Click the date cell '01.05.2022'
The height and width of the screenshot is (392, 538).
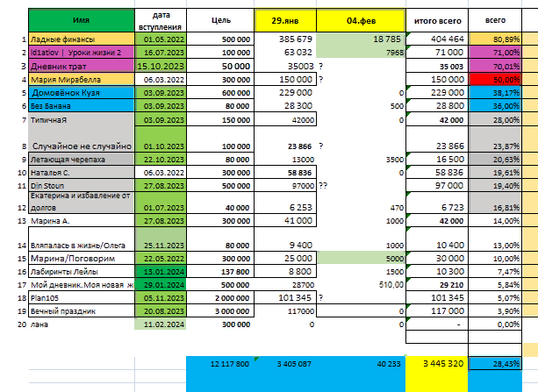(x=161, y=39)
